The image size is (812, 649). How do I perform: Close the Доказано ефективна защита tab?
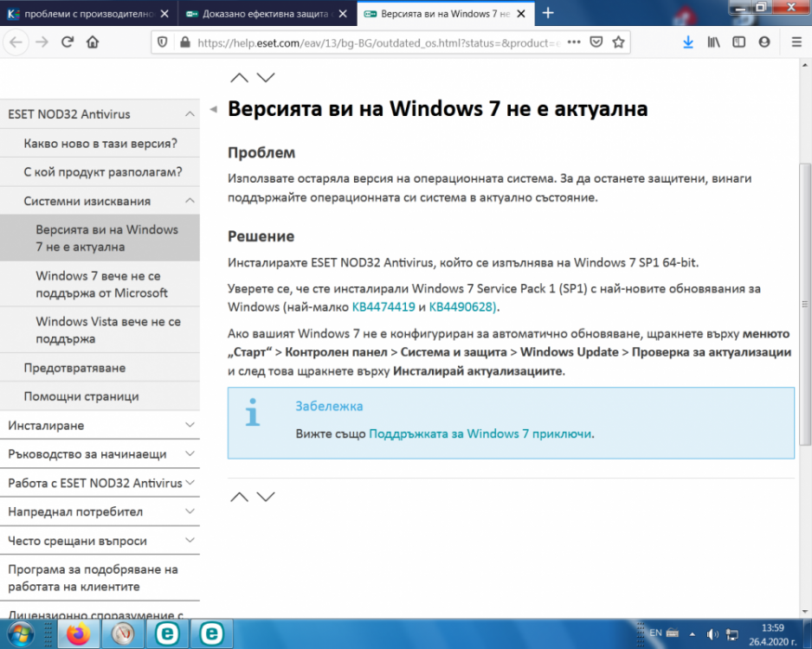pos(343,14)
